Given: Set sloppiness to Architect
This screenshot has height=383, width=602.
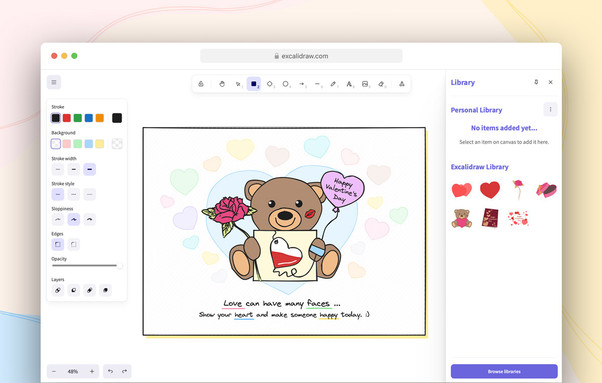Looking at the screenshot, I should [58, 219].
